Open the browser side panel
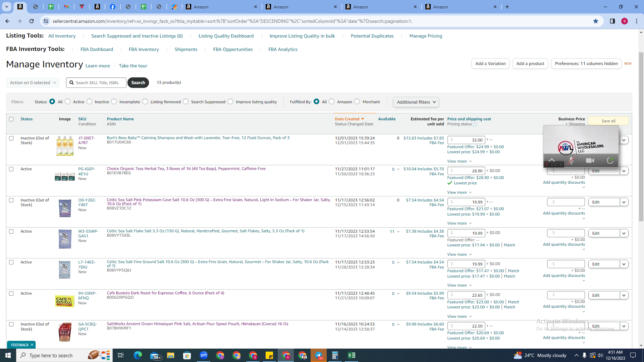Image resolution: width=644 pixels, height=362 pixels. click(x=612, y=21)
